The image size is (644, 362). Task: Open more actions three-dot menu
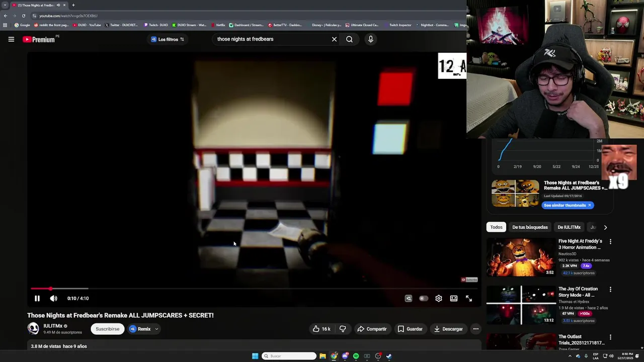(x=475, y=329)
